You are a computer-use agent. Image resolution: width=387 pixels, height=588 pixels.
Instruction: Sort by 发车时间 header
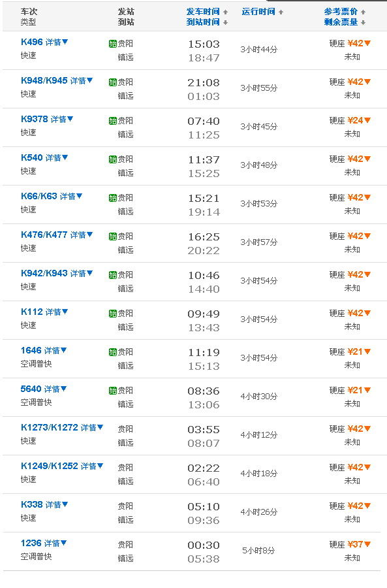(x=203, y=12)
